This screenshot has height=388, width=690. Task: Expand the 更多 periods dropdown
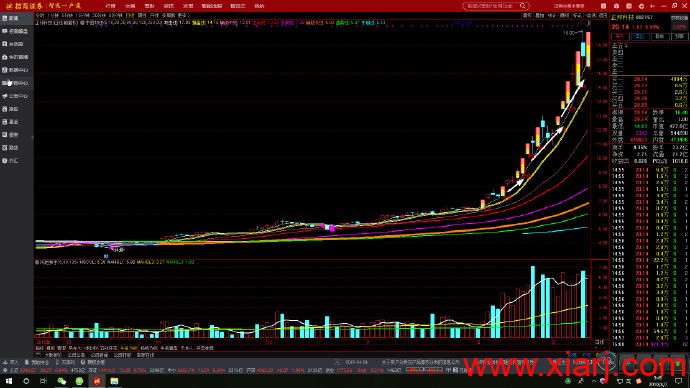183,15
